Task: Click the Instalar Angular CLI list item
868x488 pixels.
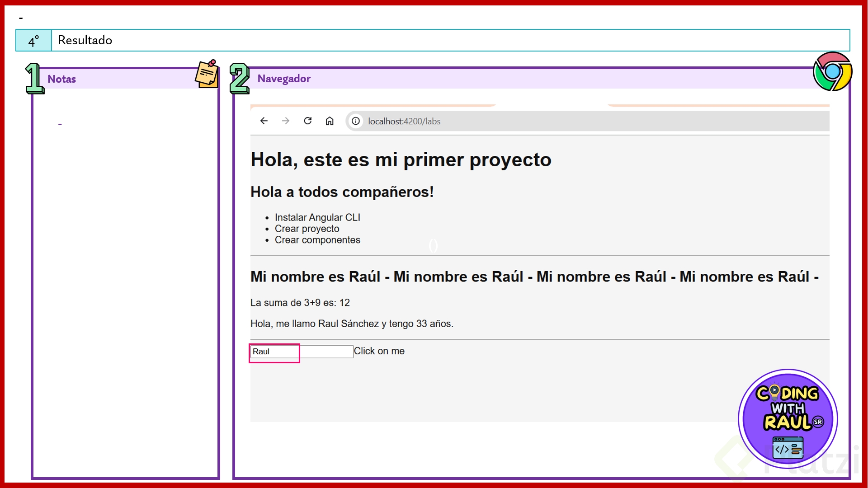Action: pos(317,217)
